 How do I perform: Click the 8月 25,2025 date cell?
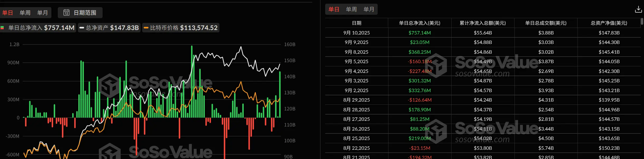[357, 138]
